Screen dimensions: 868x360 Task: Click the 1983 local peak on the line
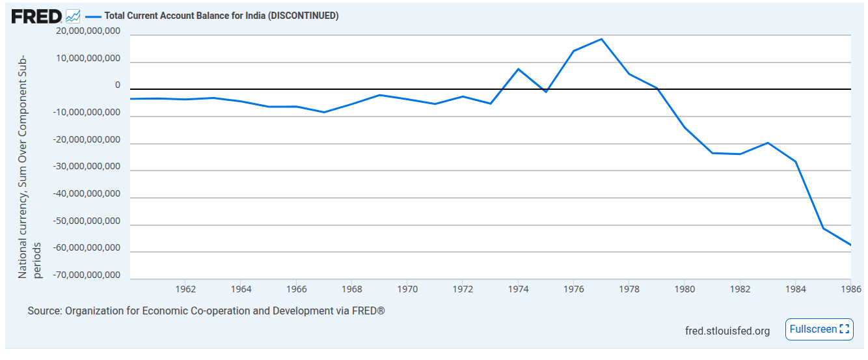tap(768, 143)
